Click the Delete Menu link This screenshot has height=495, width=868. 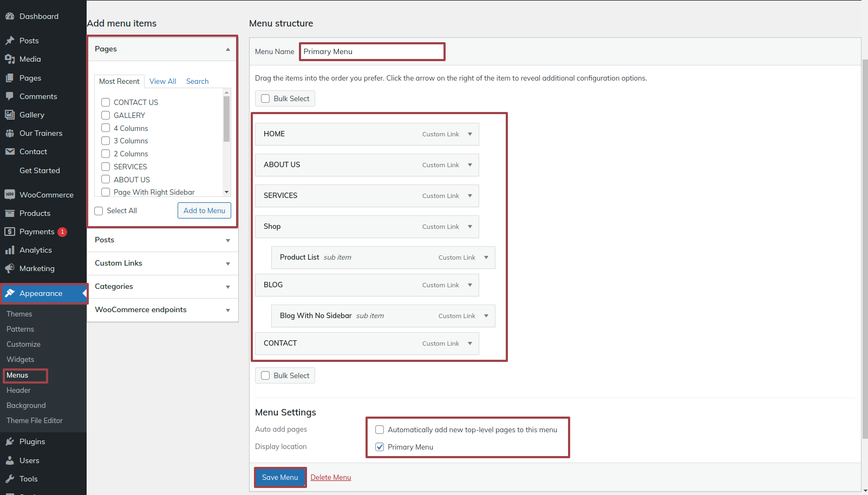point(331,477)
